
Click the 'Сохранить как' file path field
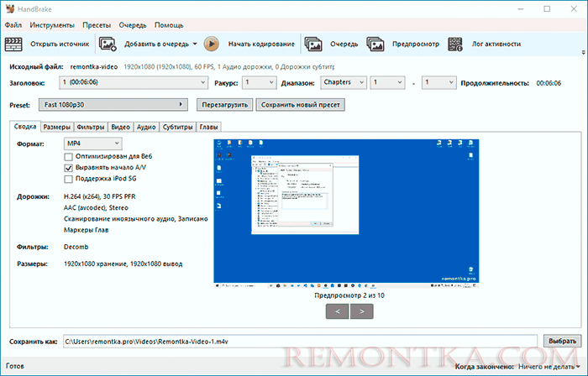click(x=299, y=342)
